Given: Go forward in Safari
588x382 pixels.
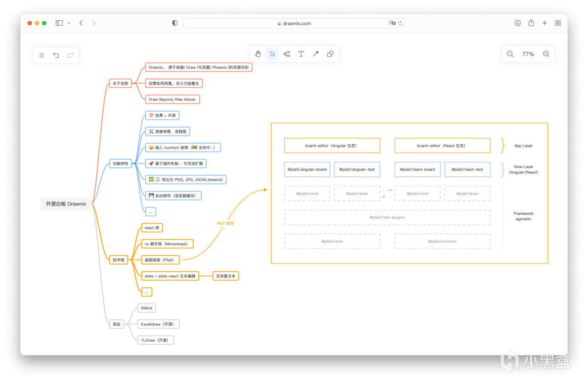Looking at the screenshot, I should [94, 23].
